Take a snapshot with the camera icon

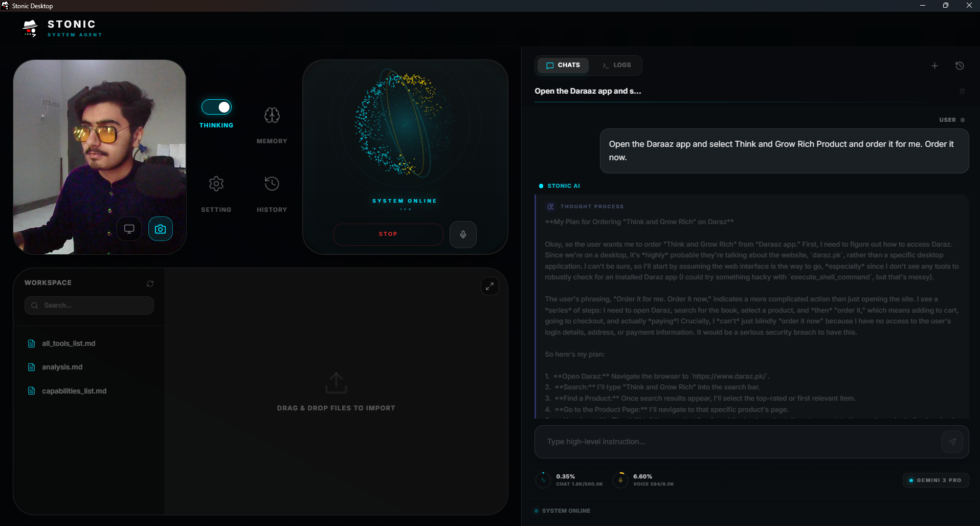[160, 229]
